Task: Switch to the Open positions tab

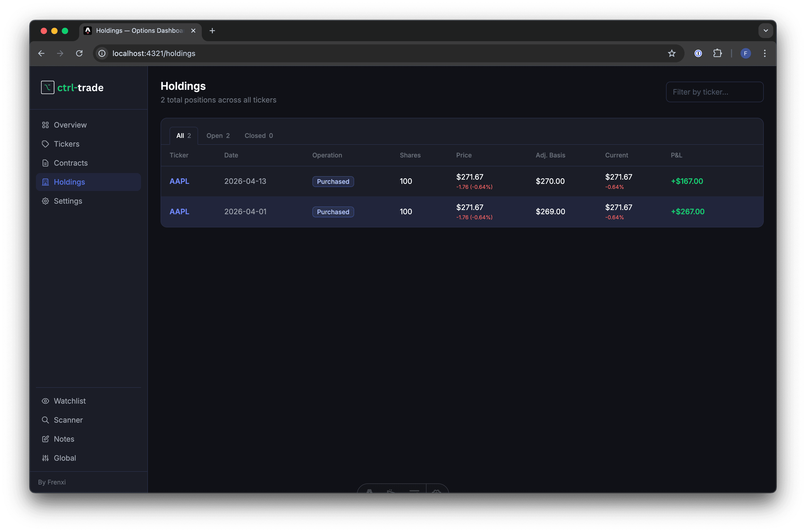Action: click(218, 135)
